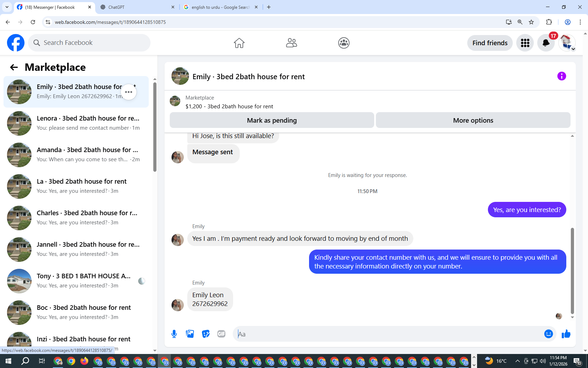This screenshot has height=368, width=588.
Task: Open a new browser tab
Action: (269, 7)
